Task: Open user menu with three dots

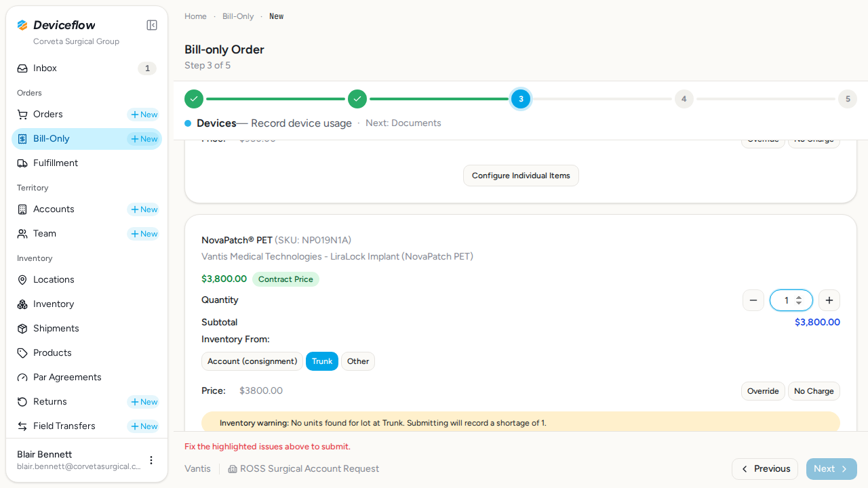Action: tap(151, 460)
